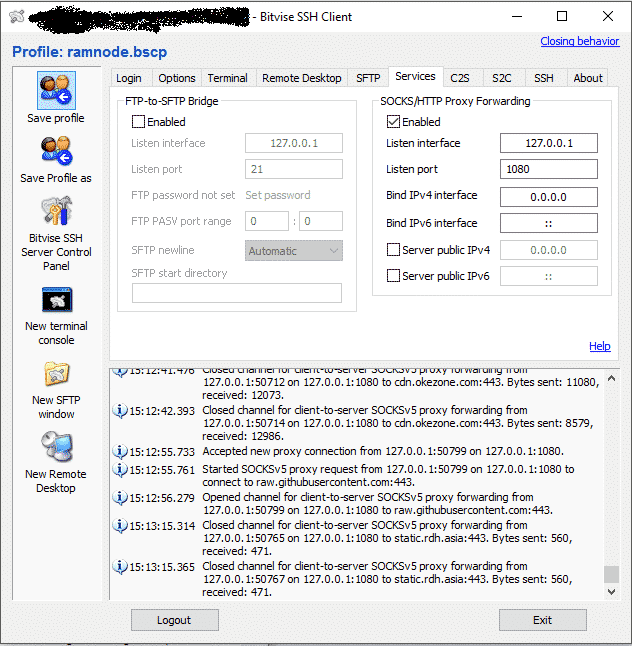632x646 pixels.
Task: Click the Server public IPv4 address field
Action: pyautogui.click(x=549, y=250)
